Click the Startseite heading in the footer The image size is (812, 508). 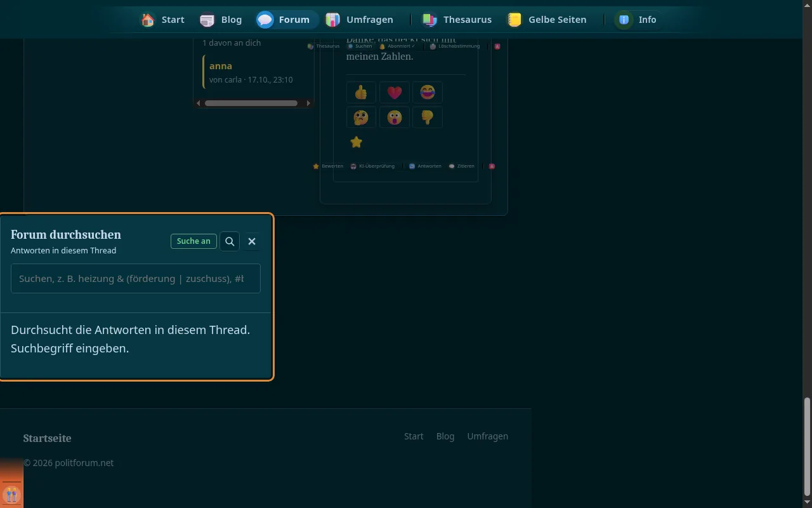[x=47, y=438]
